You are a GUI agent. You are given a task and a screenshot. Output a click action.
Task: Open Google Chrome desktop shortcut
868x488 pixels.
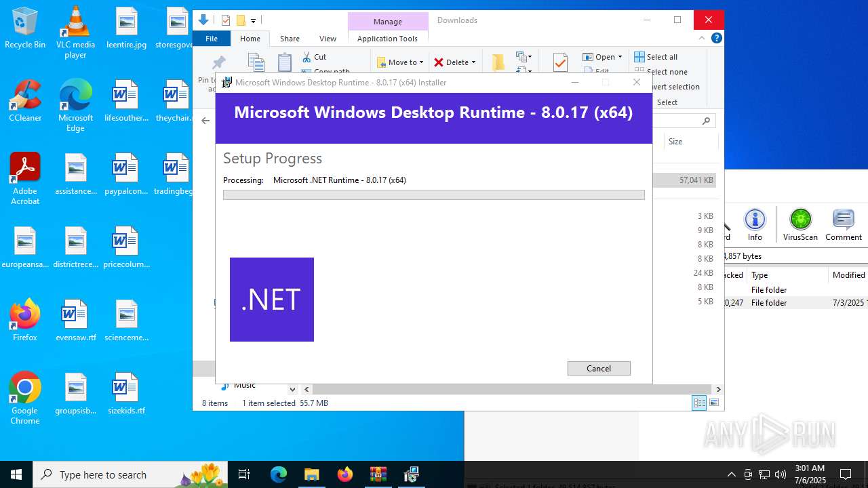coord(25,399)
